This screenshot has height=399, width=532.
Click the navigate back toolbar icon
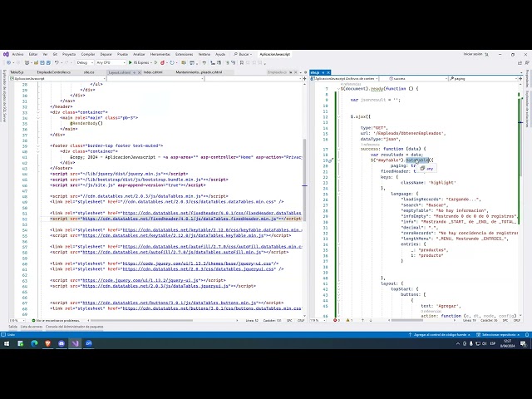click(8, 63)
